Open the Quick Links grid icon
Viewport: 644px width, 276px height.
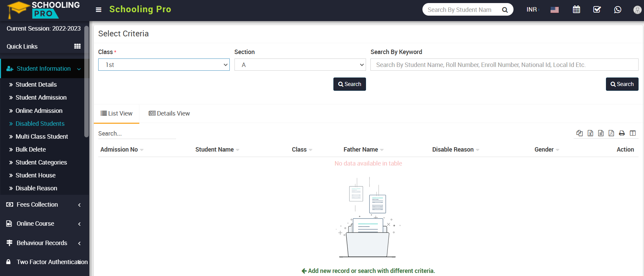[77, 46]
